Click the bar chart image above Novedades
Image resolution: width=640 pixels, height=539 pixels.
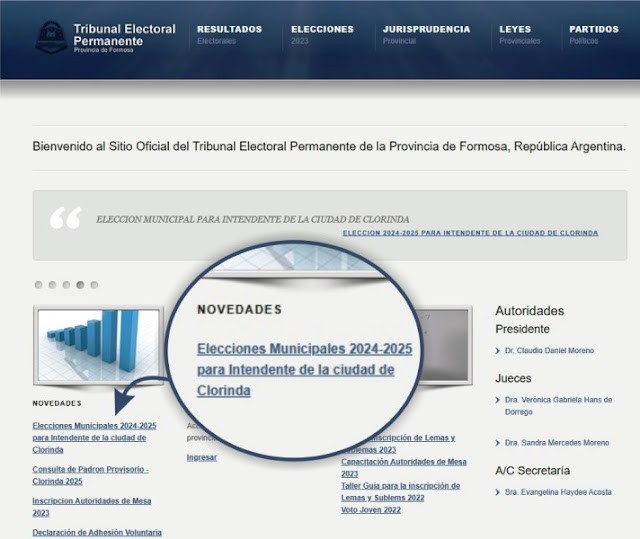click(x=97, y=345)
